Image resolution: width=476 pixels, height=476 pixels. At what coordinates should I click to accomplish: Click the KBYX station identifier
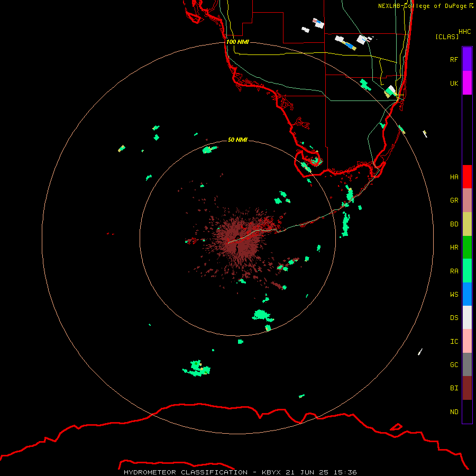coord(271,472)
